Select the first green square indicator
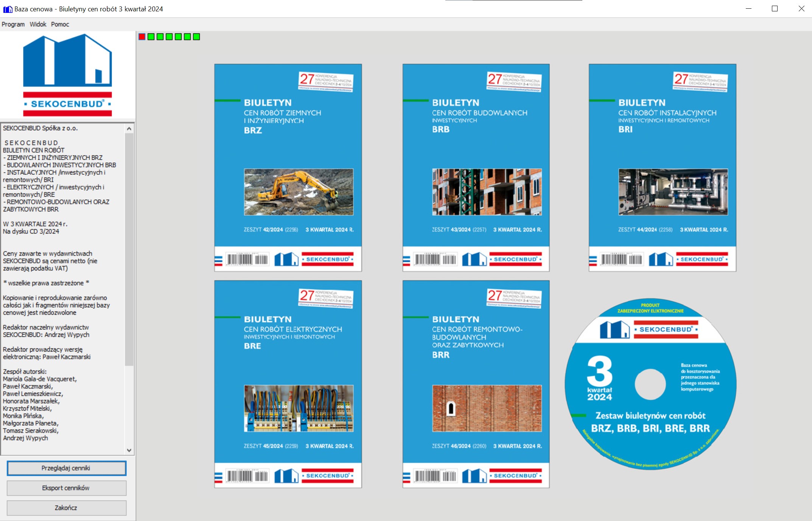This screenshot has width=812, height=521. (x=151, y=37)
